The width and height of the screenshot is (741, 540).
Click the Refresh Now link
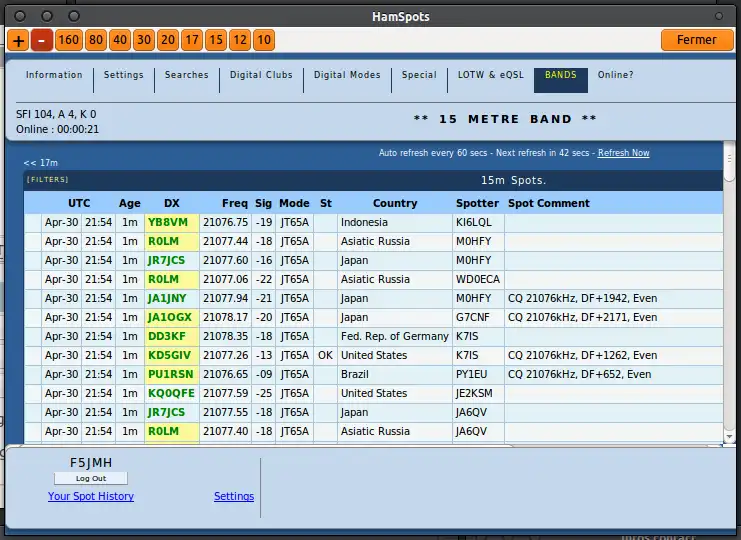tap(623, 153)
